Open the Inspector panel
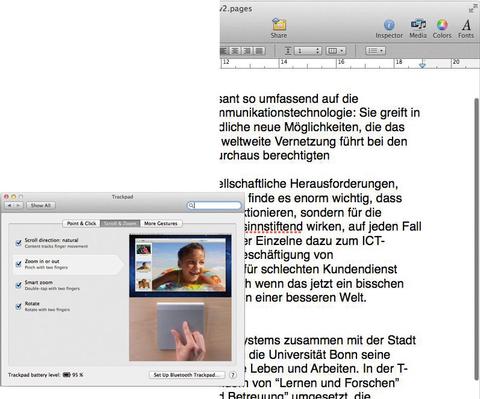 tap(389, 28)
